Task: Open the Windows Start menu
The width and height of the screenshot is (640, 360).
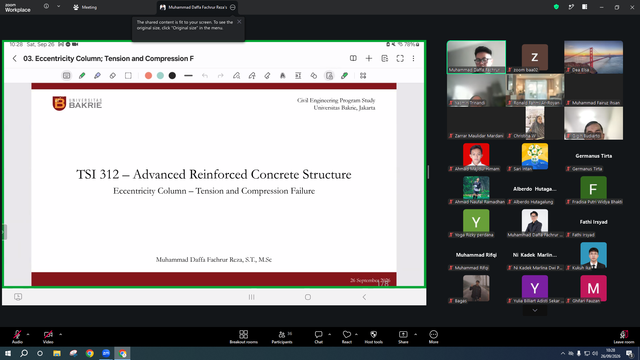Action: coord(8,353)
